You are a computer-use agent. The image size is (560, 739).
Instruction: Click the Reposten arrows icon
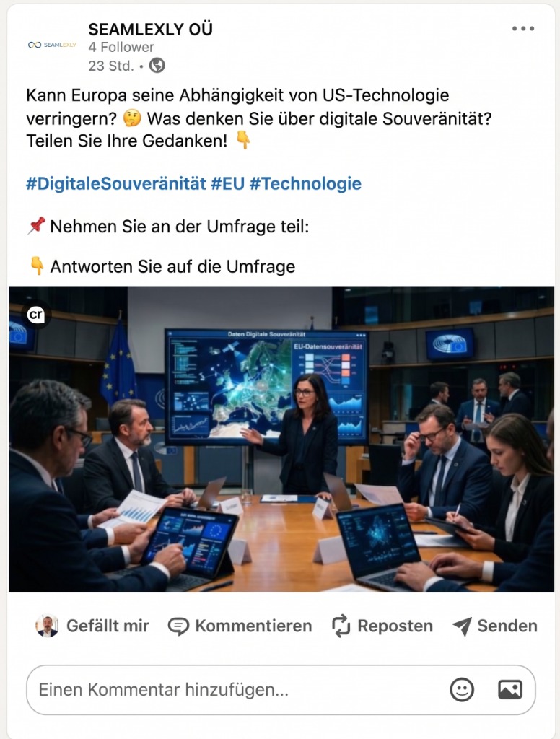(341, 626)
